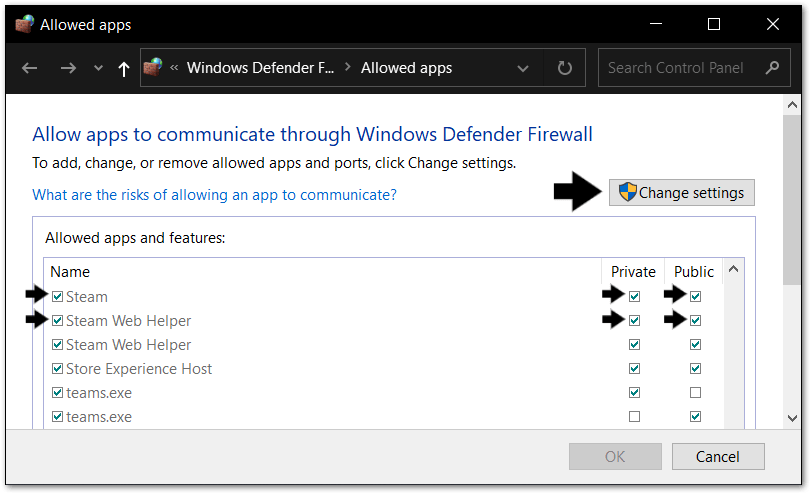
Task: Minimize the Allowed apps window
Action: 656,24
